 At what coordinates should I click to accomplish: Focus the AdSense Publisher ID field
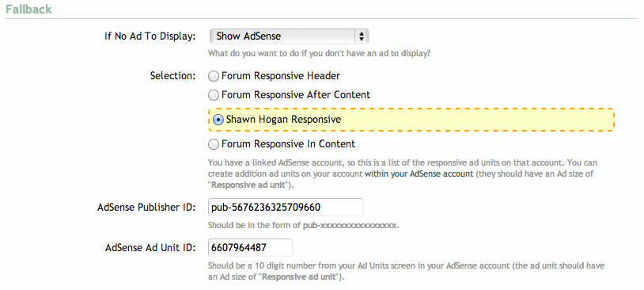pyautogui.click(x=286, y=207)
